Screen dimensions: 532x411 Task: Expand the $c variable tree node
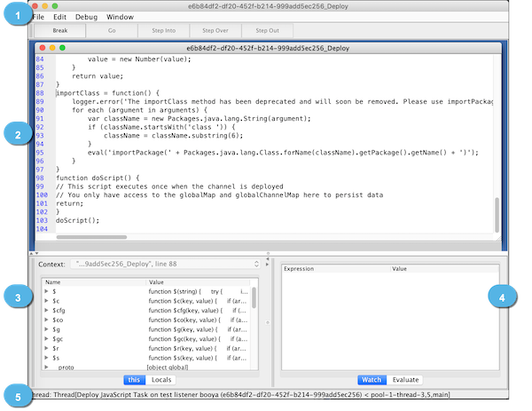point(46,302)
